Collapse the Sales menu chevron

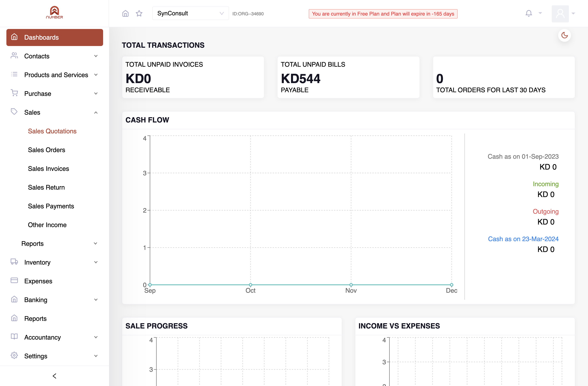pyautogui.click(x=96, y=113)
